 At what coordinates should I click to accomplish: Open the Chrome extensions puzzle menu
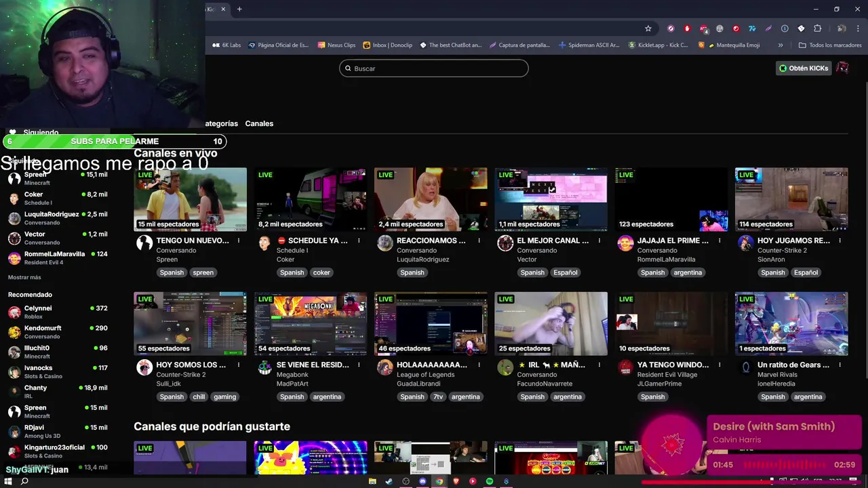click(817, 28)
